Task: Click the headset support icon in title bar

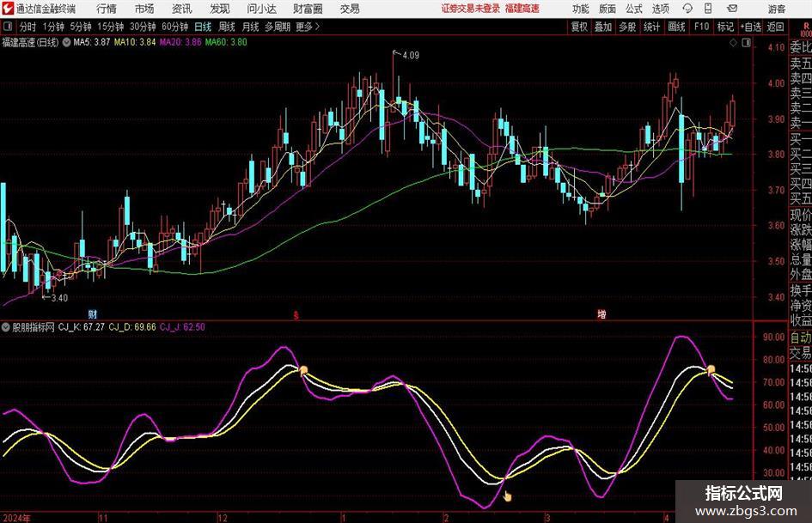Action: pyautogui.click(x=687, y=9)
